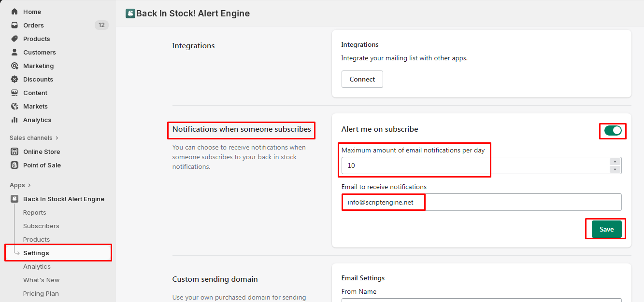Save the notification settings
This screenshot has width=644, height=302.
pyautogui.click(x=606, y=229)
